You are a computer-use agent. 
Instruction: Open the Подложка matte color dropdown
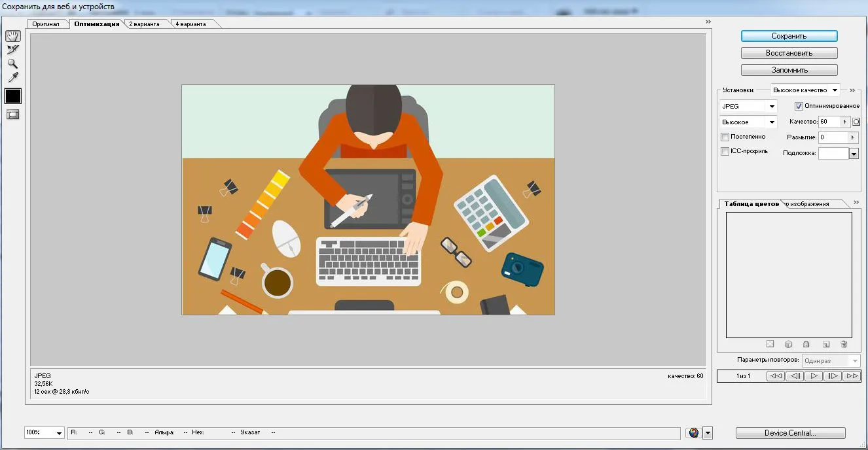(854, 154)
